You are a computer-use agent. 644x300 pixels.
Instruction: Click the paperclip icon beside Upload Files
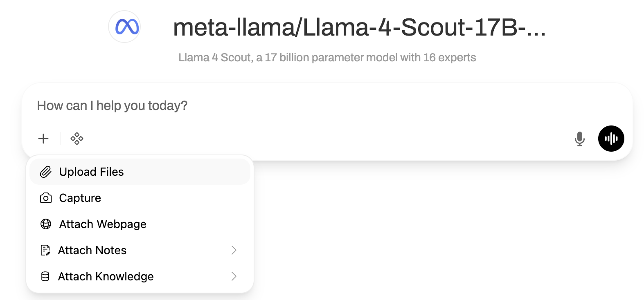(46, 172)
